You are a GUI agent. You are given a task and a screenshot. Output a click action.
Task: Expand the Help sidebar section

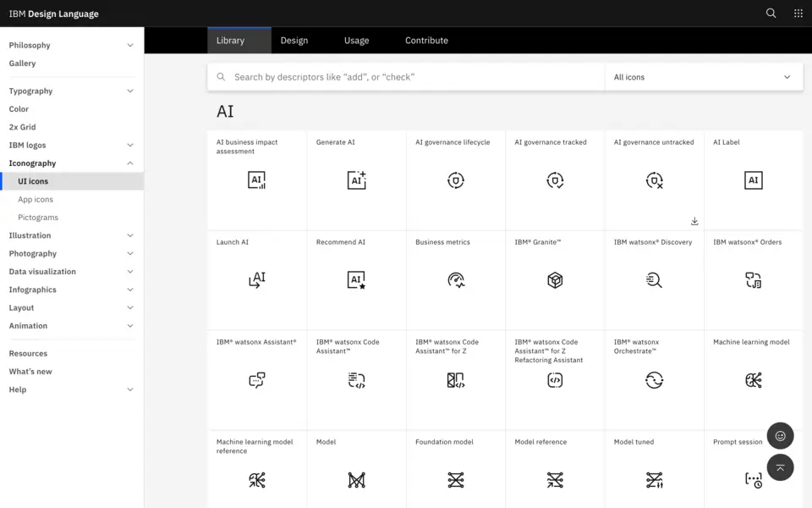[x=71, y=389]
